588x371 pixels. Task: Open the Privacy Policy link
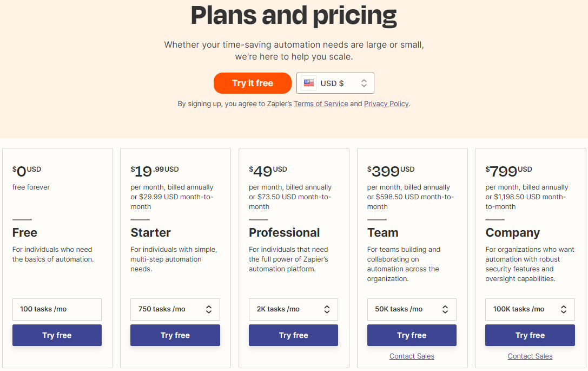(x=386, y=103)
